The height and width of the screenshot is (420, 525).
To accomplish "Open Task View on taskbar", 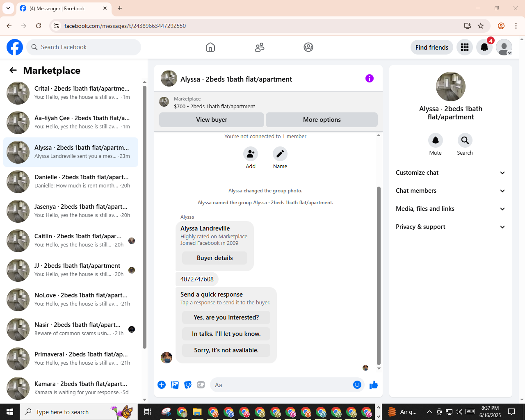I will [148, 412].
